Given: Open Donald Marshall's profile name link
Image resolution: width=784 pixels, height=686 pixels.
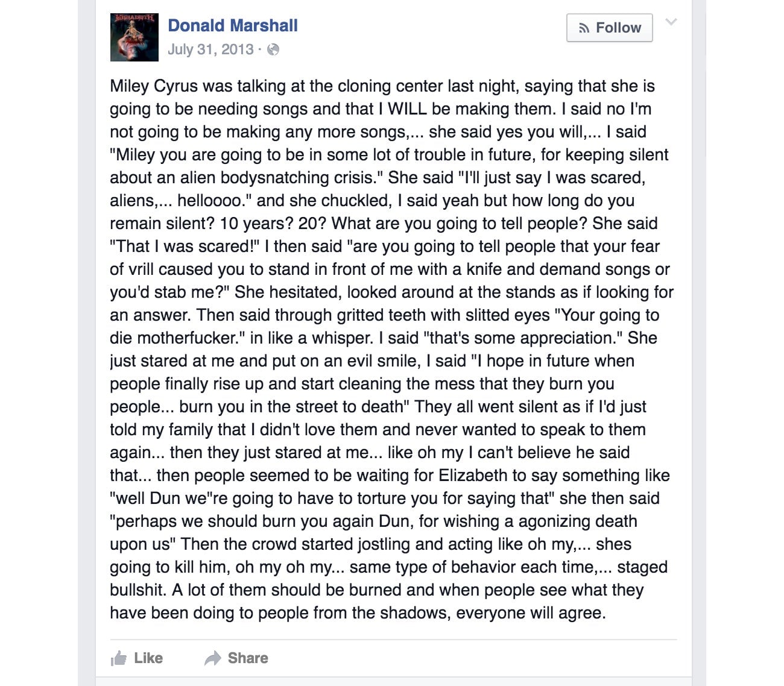Looking at the screenshot, I should [x=232, y=25].
